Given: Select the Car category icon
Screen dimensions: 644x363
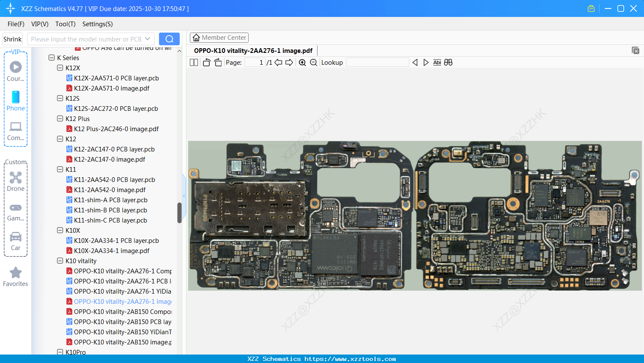Looking at the screenshot, I should pos(16,241).
